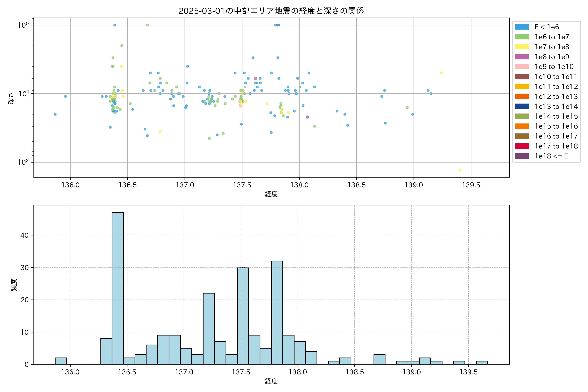Viewport: 588px width, 392px height.
Task: Click the 1e10 to 1e11 legend label
Action: coord(556,76)
